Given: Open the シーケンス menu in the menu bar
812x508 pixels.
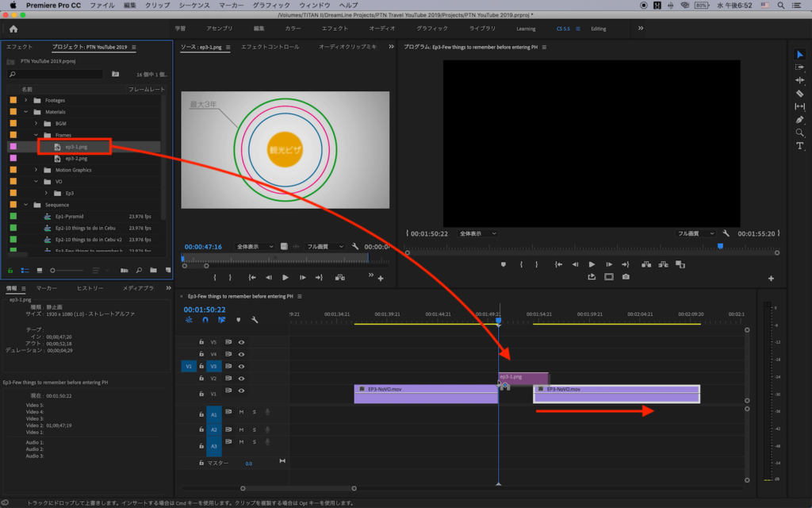Looking at the screenshot, I should click(x=193, y=5).
